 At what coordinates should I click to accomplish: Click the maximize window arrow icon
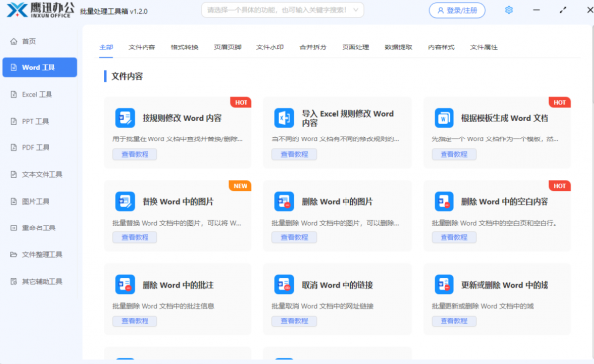click(x=563, y=10)
